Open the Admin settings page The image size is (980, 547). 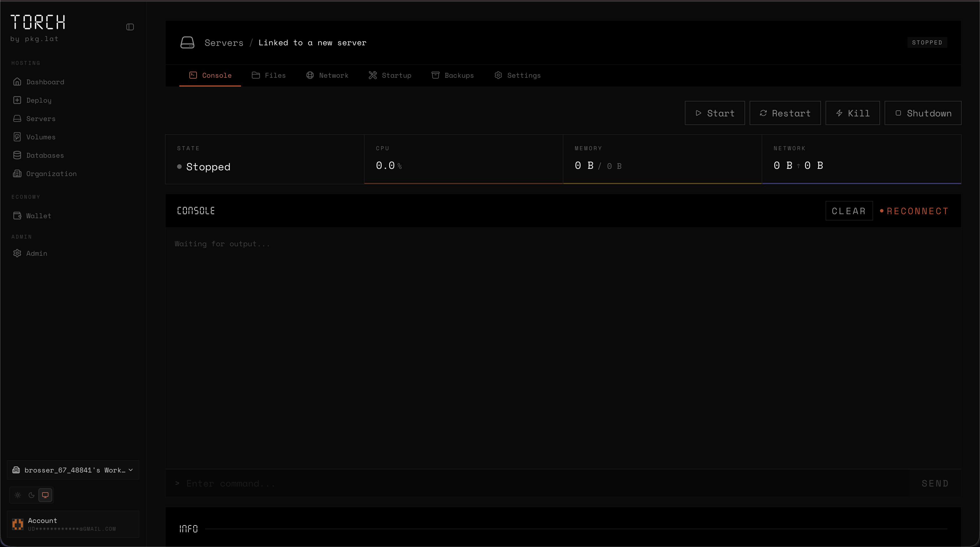[x=36, y=253]
